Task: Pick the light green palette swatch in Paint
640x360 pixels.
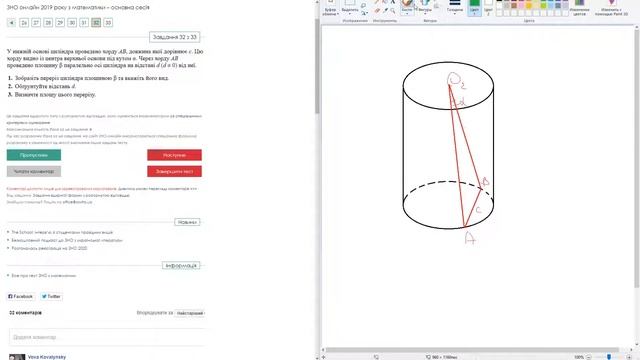Action: pyautogui.click(x=543, y=5)
